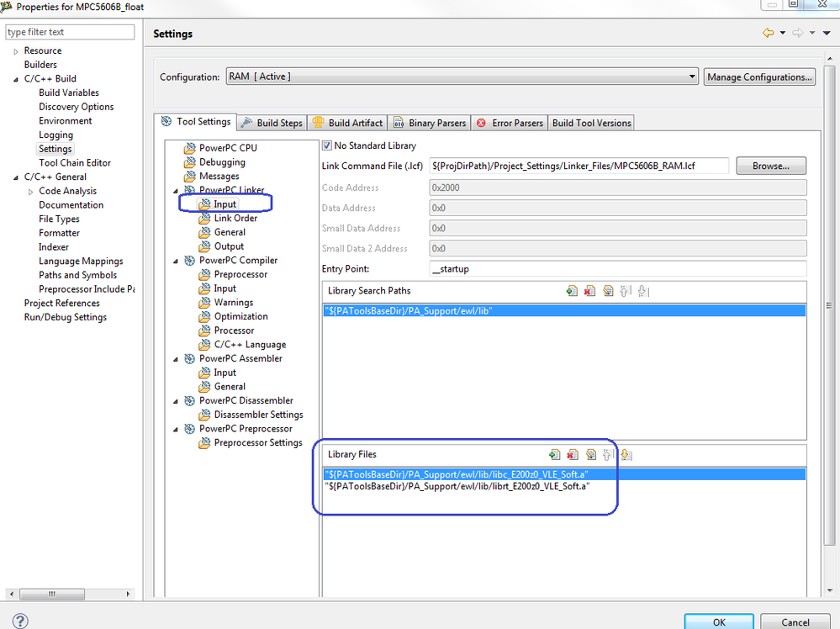
Task: Open the Configuration dropdown
Action: 462,77
